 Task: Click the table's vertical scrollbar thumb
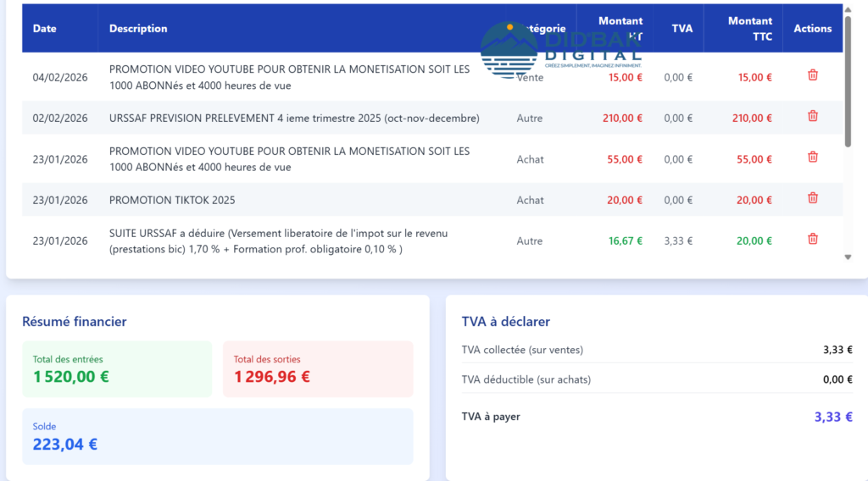tap(848, 82)
